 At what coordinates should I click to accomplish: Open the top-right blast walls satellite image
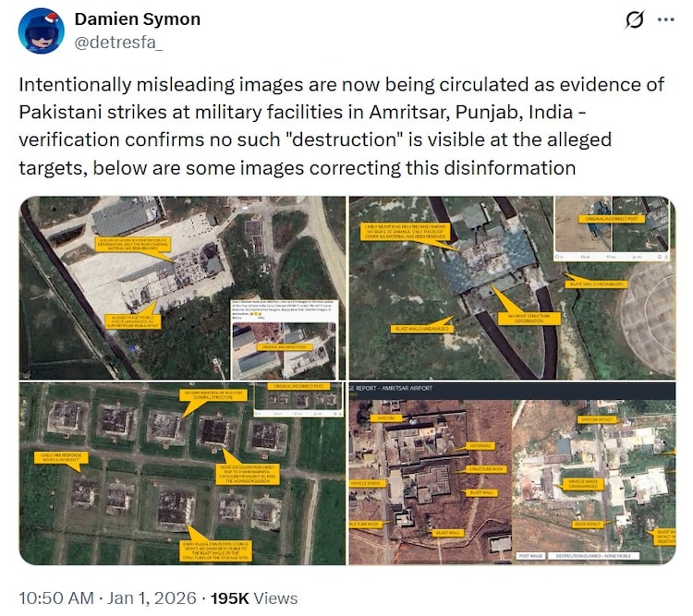pyautogui.click(x=512, y=287)
